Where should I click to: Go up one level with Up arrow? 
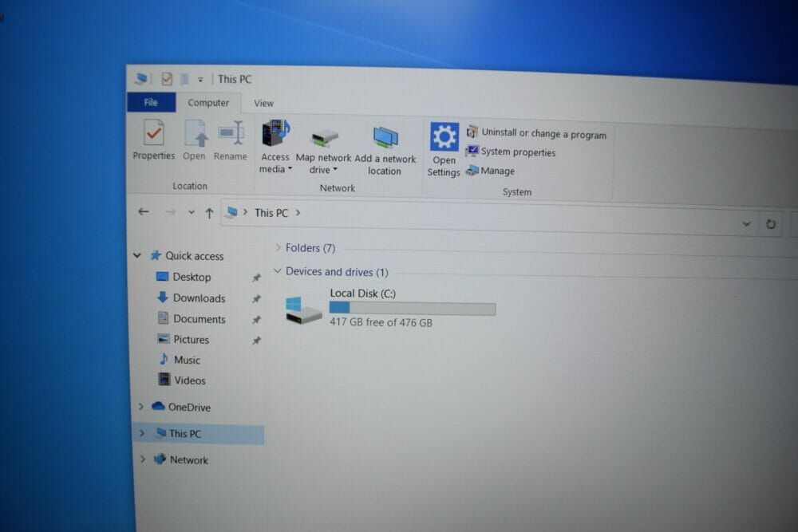pos(209,213)
